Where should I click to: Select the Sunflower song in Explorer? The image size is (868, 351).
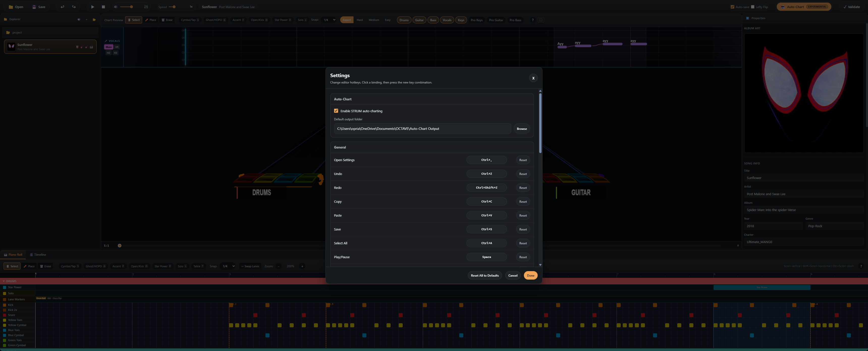[x=50, y=46]
